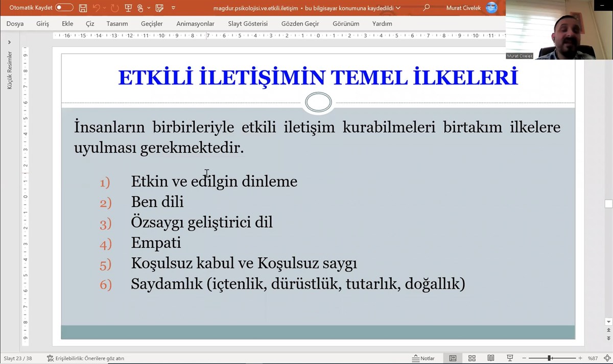
Task: Click the Redo/Repeat circular arrow icon
Action: (x=114, y=8)
